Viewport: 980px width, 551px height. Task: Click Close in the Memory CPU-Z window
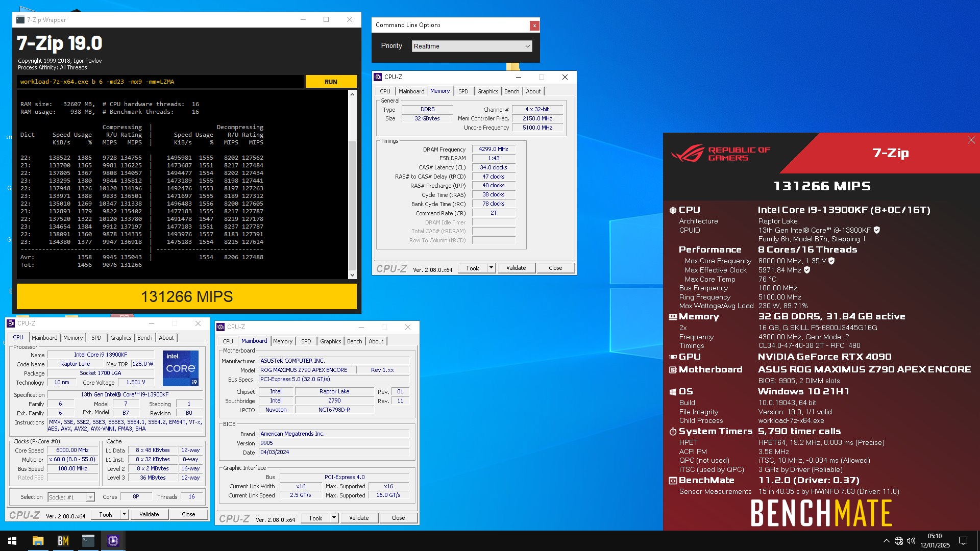pyautogui.click(x=555, y=268)
